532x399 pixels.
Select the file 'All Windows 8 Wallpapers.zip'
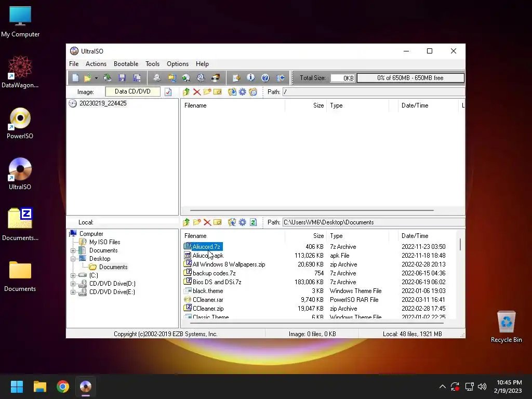point(229,264)
